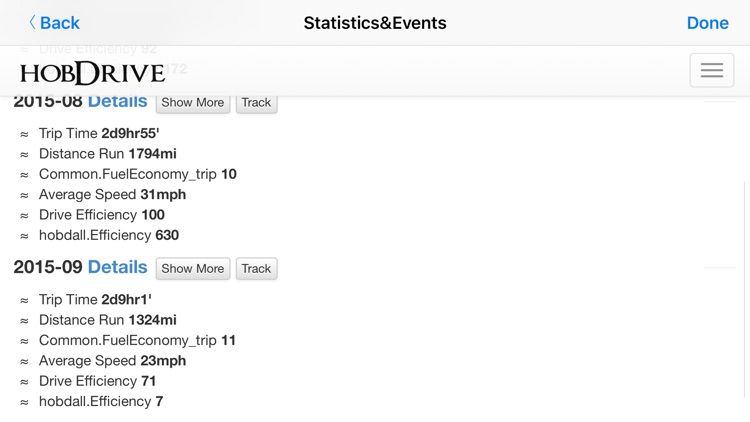Expand Show More for 2015-09
The image size is (750, 422).
pos(192,268)
